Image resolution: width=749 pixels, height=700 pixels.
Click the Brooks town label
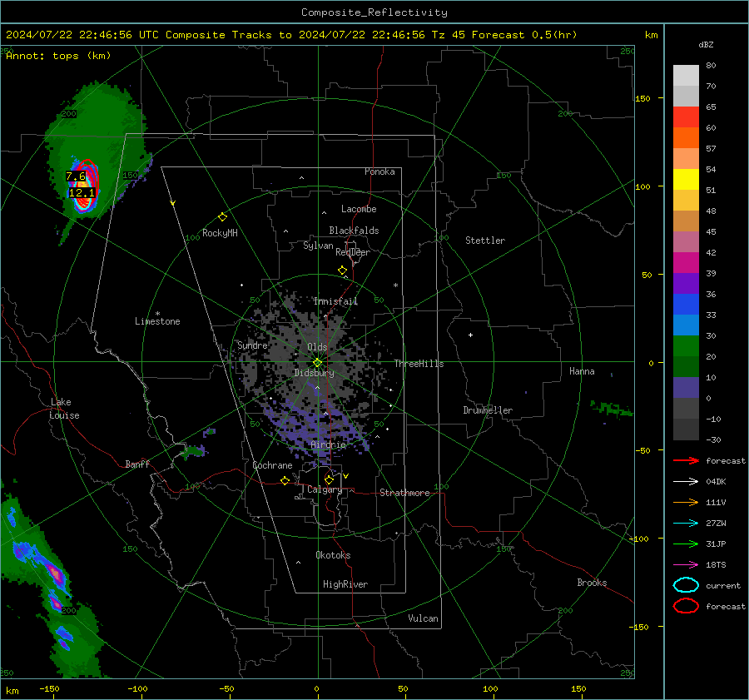(592, 583)
